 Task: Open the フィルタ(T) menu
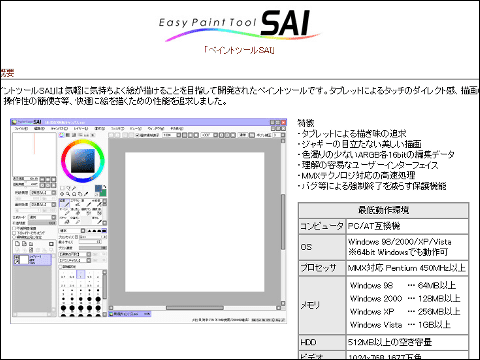117,128
